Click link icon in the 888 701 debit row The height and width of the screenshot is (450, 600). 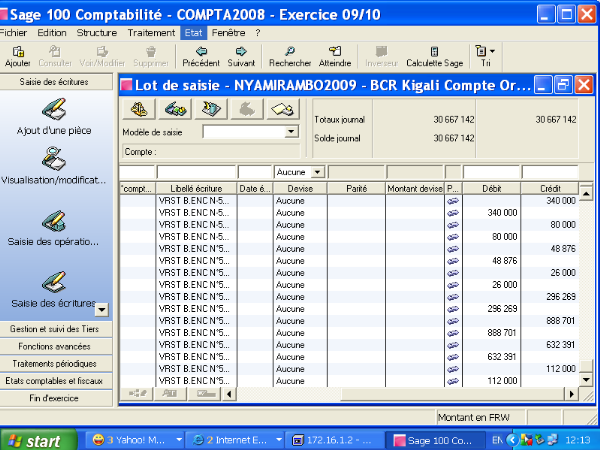pos(453,333)
